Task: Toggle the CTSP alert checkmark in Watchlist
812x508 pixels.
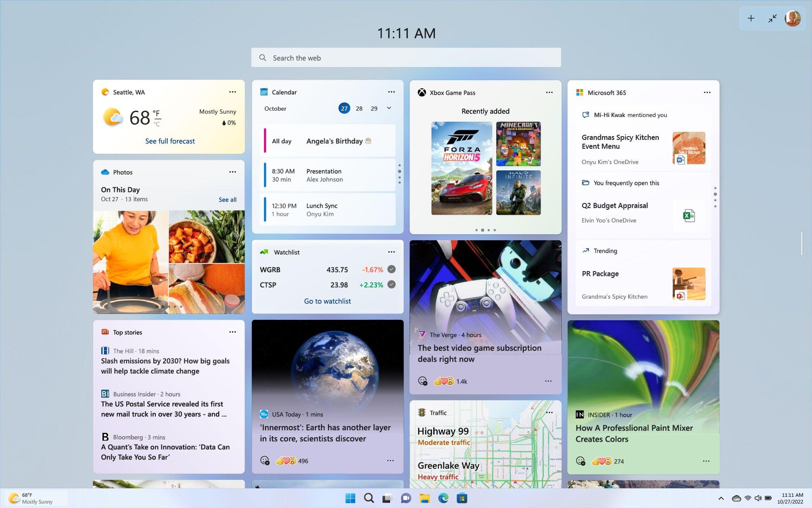Action: [x=391, y=285]
